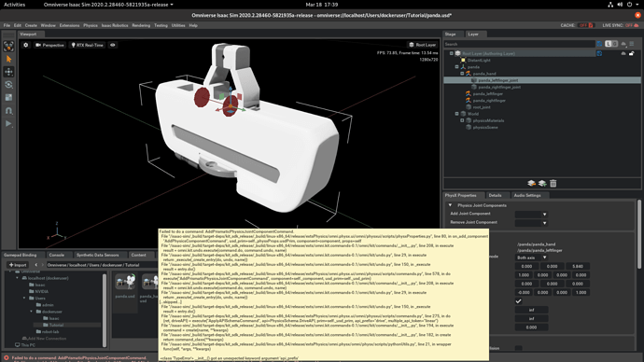Activate the Rotate gizmo tool
644x362 pixels.
tap(8, 85)
